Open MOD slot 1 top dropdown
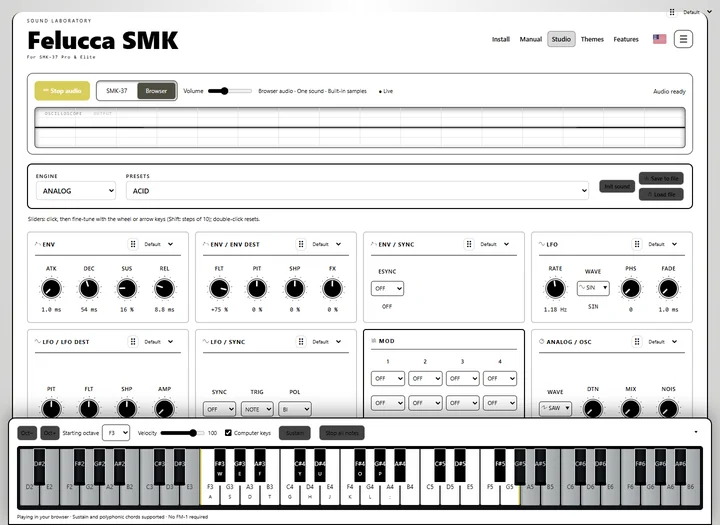 tap(388, 378)
